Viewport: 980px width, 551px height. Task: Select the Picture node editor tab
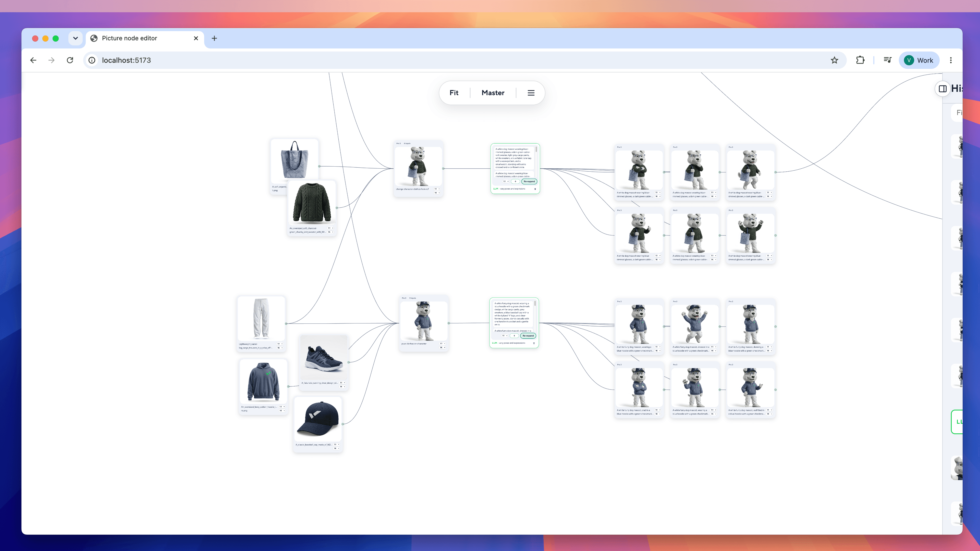pos(144,39)
